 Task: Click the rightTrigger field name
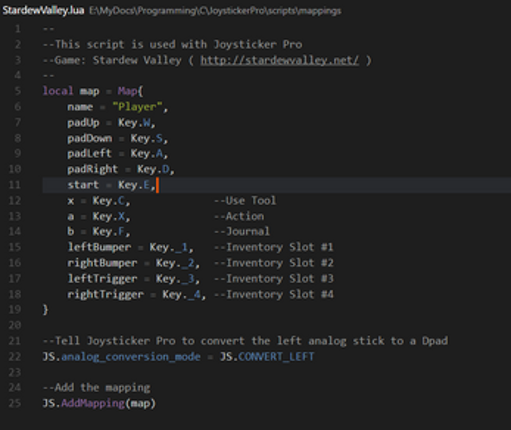tap(106, 294)
